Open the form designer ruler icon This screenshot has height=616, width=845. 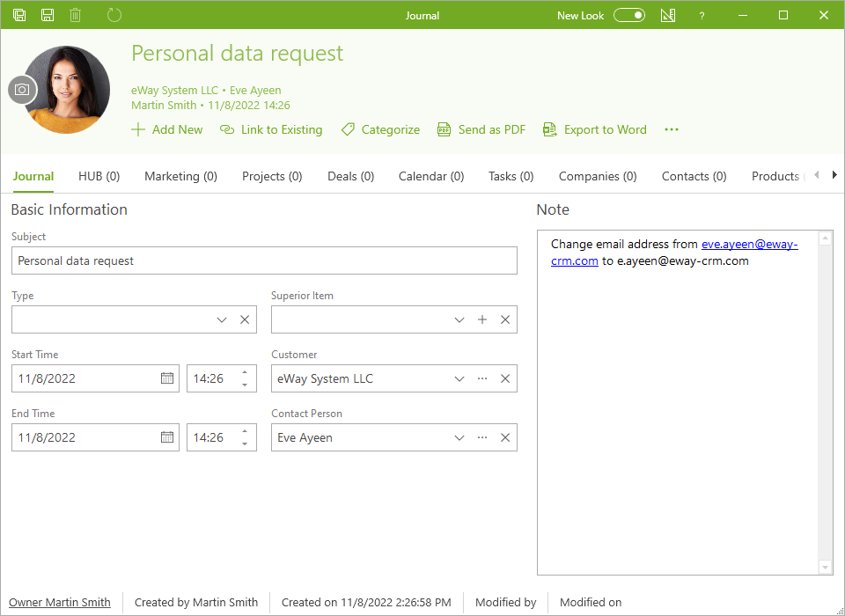[x=668, y=15]
